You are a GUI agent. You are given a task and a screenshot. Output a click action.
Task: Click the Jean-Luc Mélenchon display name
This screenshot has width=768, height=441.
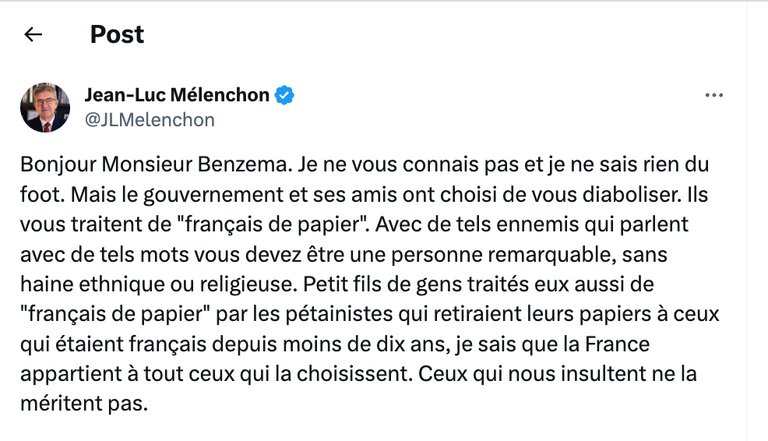177,95
